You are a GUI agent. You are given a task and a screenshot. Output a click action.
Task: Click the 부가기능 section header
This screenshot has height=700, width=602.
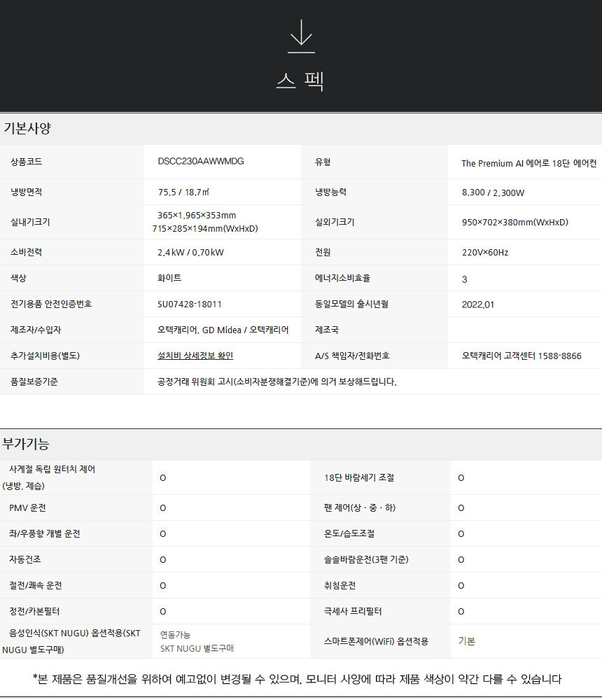click(26, 444)
